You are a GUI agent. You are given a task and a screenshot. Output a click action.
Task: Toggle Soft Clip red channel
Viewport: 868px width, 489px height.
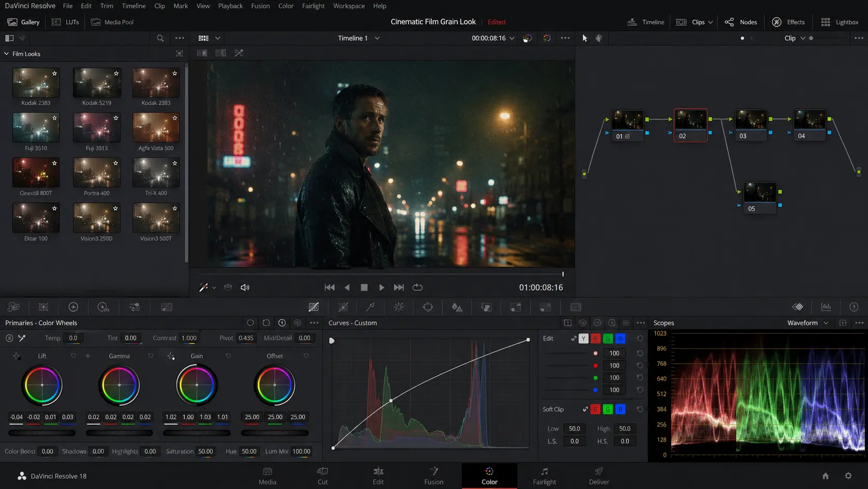pyautogui.click(x=595, y=409)
